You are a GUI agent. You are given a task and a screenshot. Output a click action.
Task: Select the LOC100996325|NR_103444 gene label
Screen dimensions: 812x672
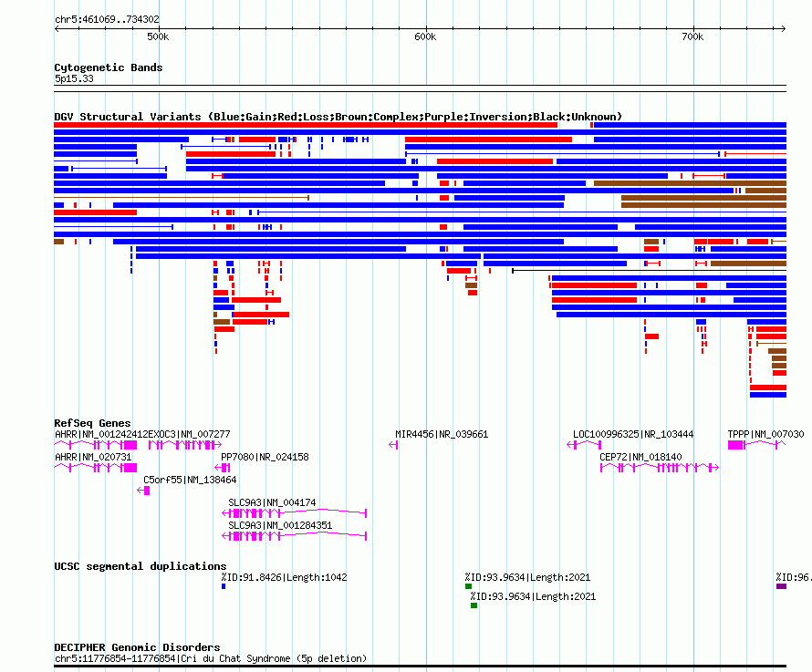633,434
